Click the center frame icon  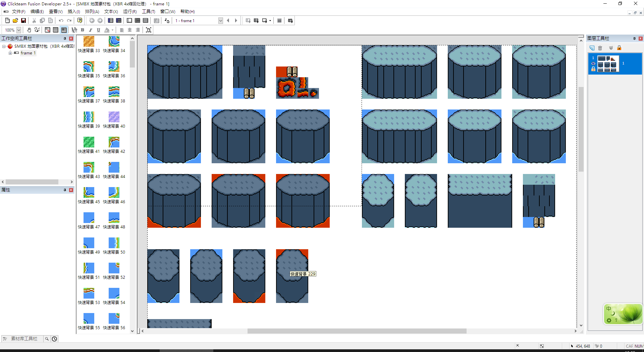tap(149, 30)
